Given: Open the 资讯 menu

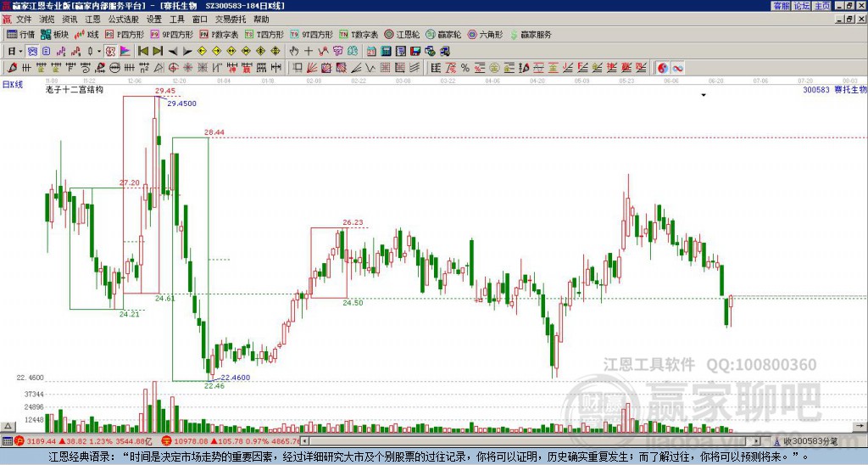Looking at the screenshot, I should (70, 20).
